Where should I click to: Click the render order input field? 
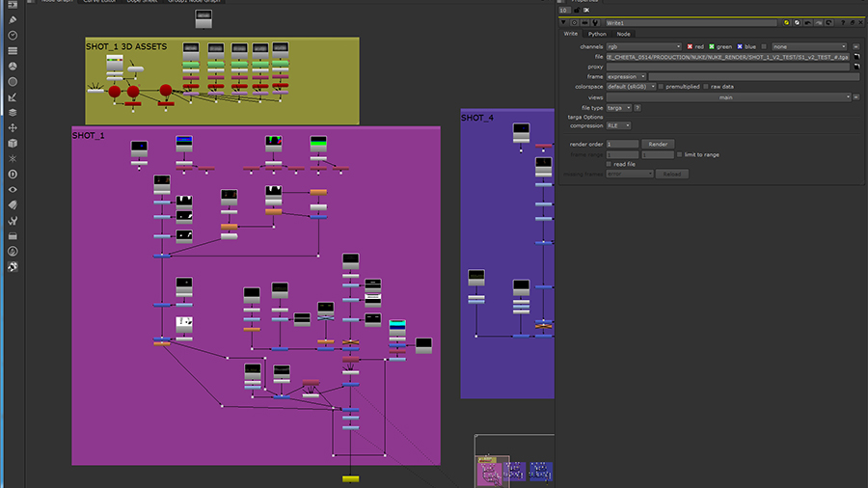621,144
